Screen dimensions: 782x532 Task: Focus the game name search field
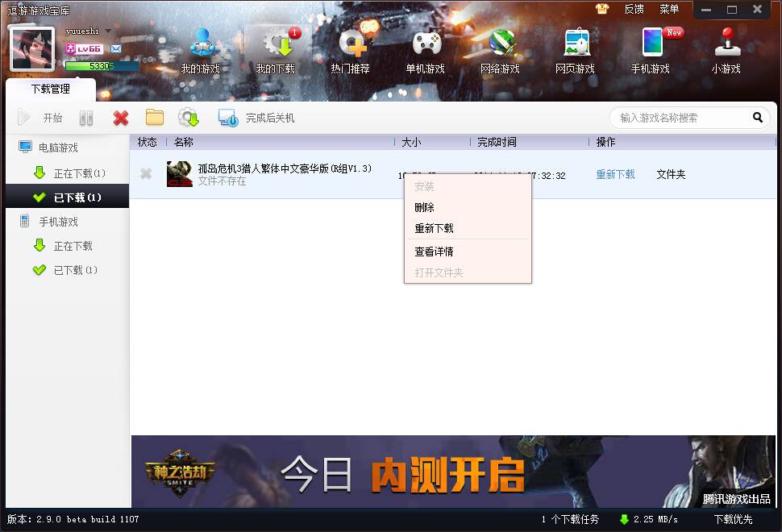(x=680, y=118)
